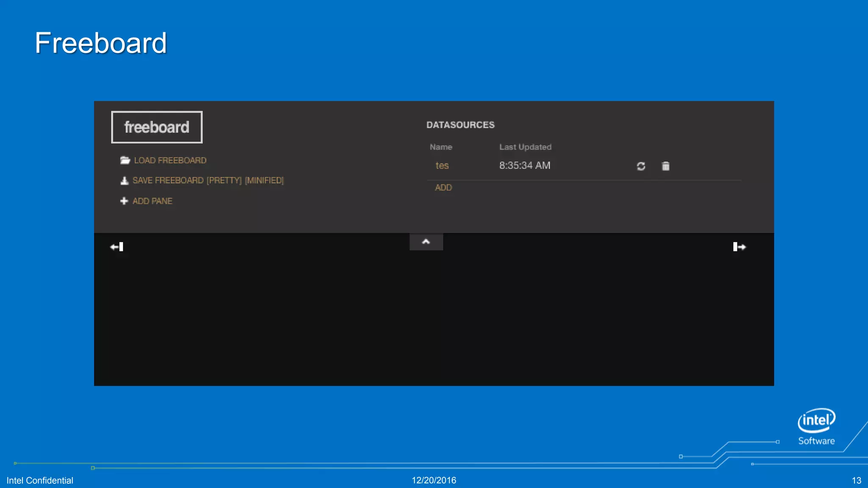Click the Intel Software logo
The width and height of the screenshot is (868, 488).
point(817,427)
